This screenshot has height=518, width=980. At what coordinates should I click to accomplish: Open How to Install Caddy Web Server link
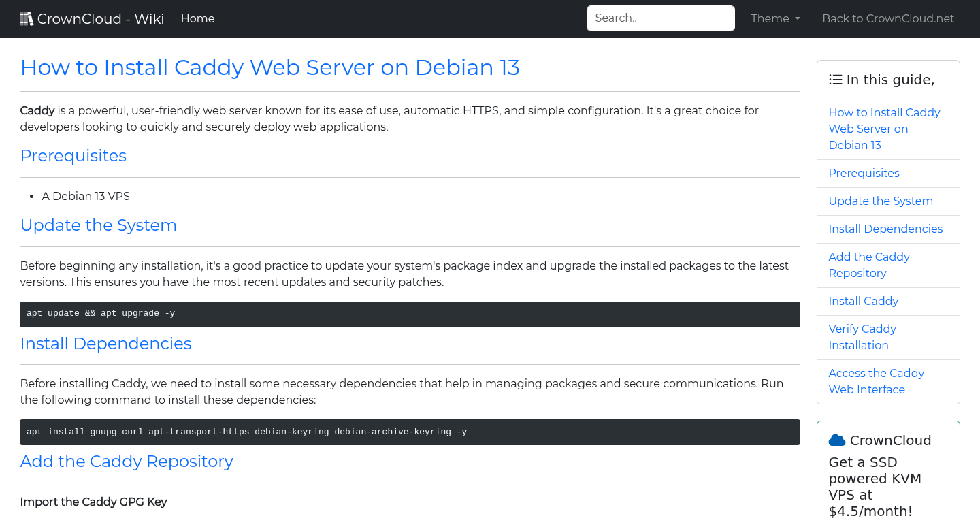pos(884,129)
